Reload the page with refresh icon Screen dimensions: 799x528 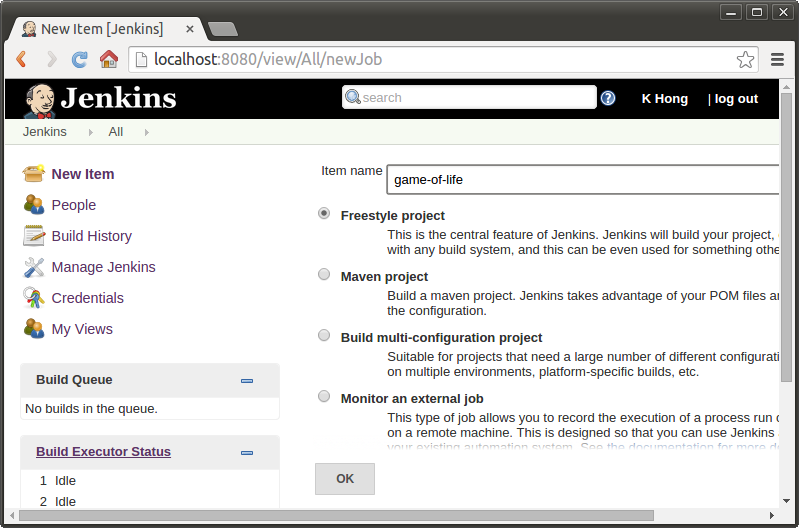(79, 59)
